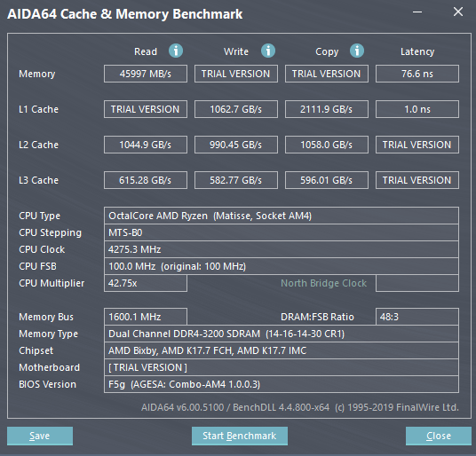Click the L3 Cache Copy 596.01 GB/s field
The height and width of the screenshot is (456, 476).
pos(326,180)
